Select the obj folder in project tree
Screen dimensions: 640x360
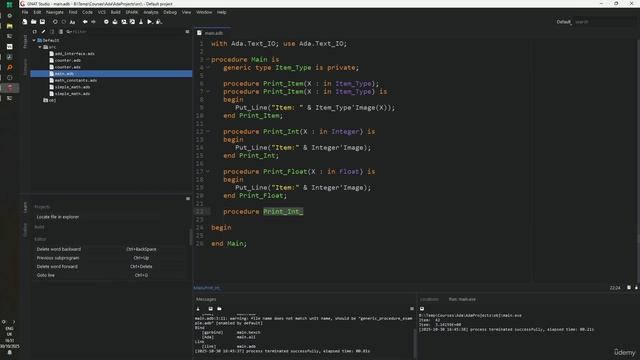(50, 100)
